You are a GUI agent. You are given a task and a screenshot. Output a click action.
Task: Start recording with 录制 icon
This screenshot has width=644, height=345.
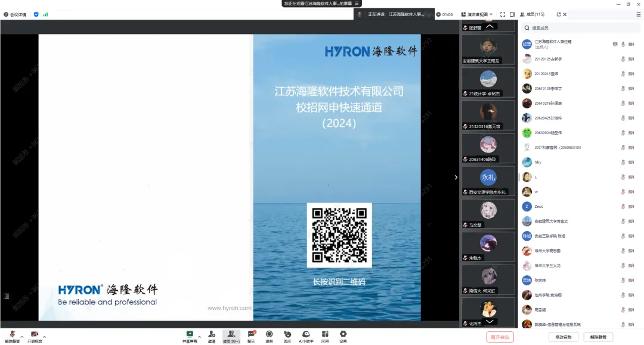269,337
